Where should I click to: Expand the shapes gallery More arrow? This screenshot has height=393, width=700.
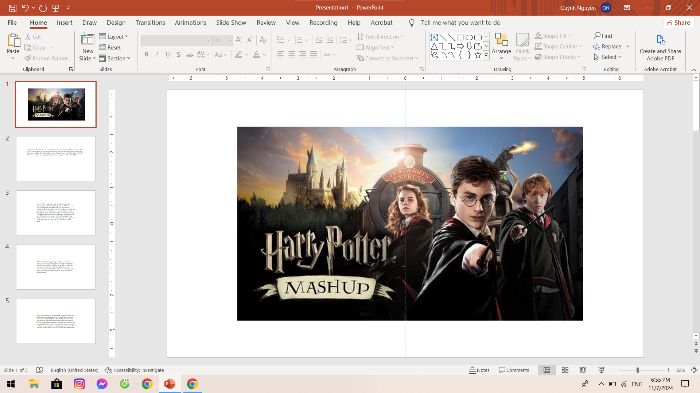pos(486,55)
